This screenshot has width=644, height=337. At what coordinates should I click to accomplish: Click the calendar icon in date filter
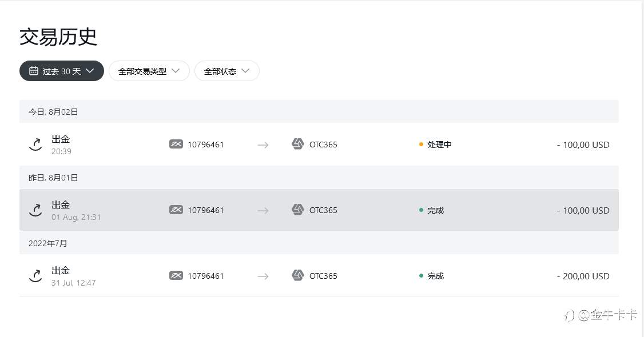[x=34, y=71]
